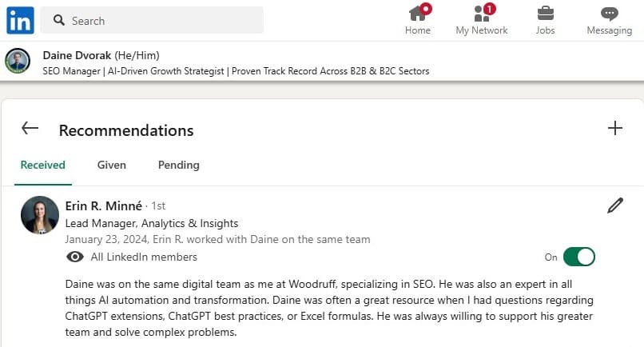Screen dimensions: 644x347
Task: Click Daine Dvorak's small profile avatar
Action: point(18,61)
